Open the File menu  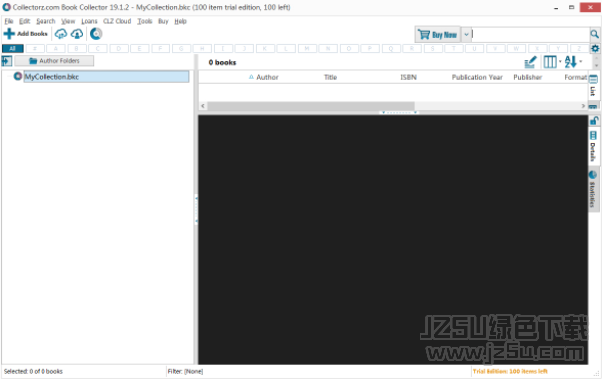click(9, 21)
